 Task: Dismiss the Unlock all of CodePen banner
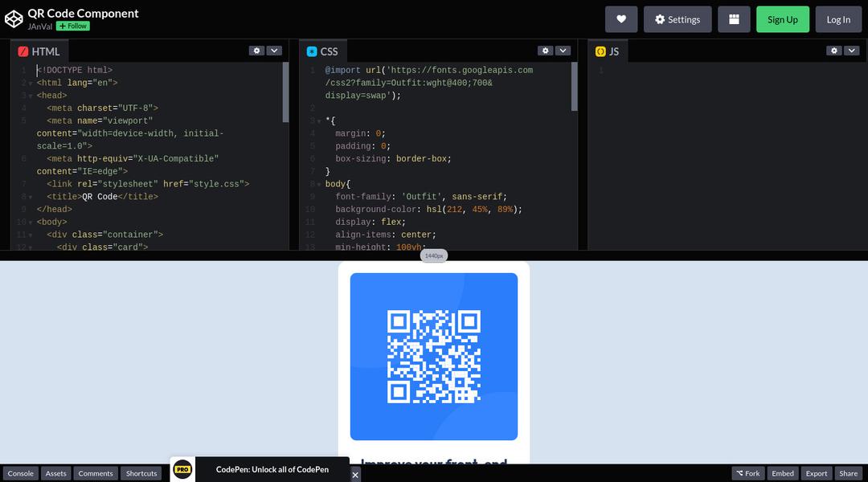coord(354,474)
